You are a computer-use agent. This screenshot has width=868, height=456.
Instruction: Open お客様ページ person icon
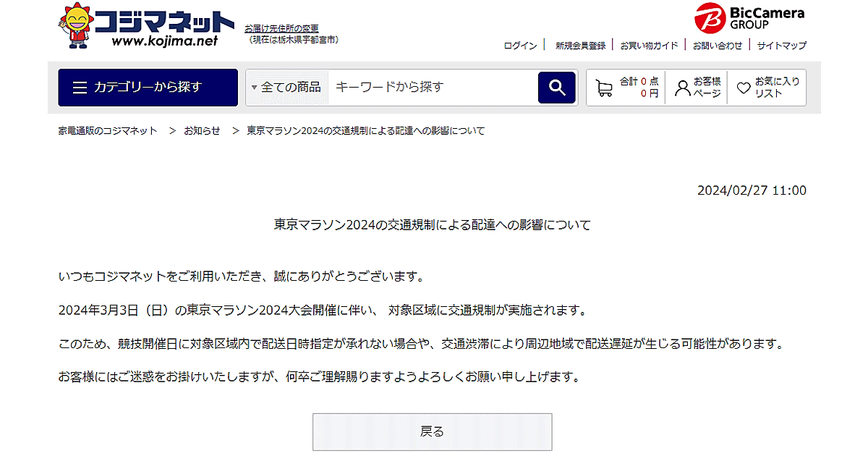tap(682, 88)
